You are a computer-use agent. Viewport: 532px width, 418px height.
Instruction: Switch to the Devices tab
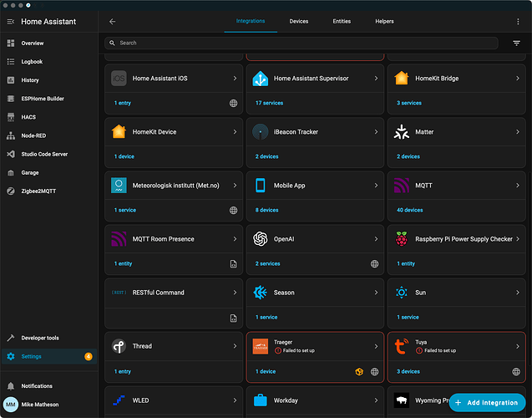click(298, 22)
